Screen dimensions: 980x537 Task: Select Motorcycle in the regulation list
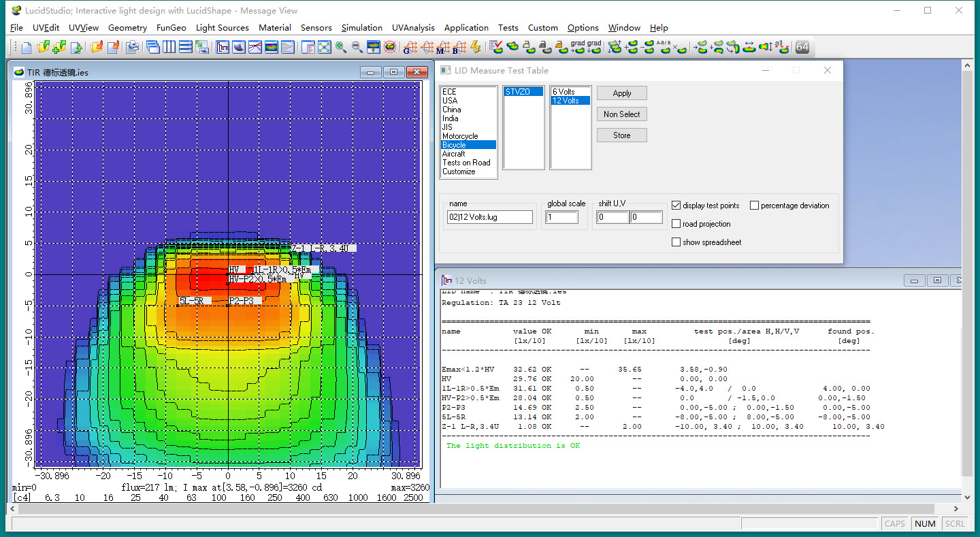(x=460, y=136)
